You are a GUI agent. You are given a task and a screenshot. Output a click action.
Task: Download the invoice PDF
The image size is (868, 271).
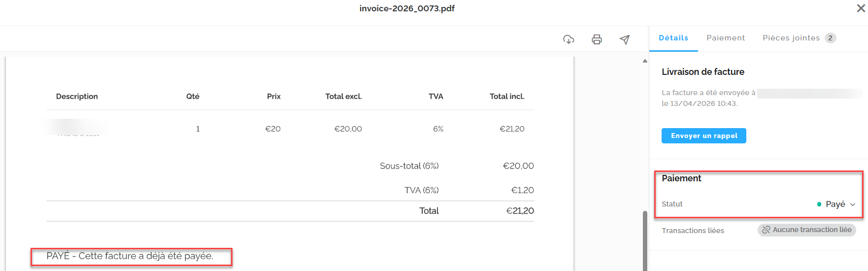point(568,39)
